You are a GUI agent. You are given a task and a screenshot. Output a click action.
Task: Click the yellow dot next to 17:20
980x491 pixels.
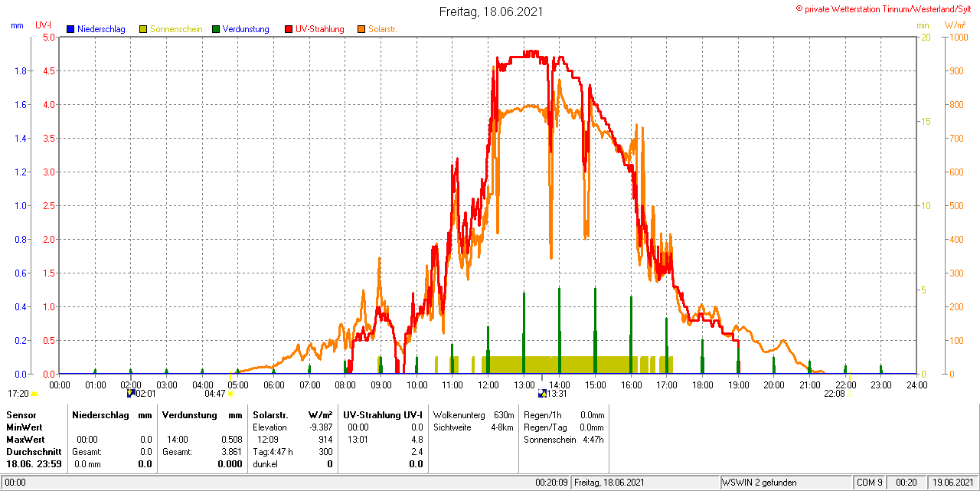[x=34, y=394]
